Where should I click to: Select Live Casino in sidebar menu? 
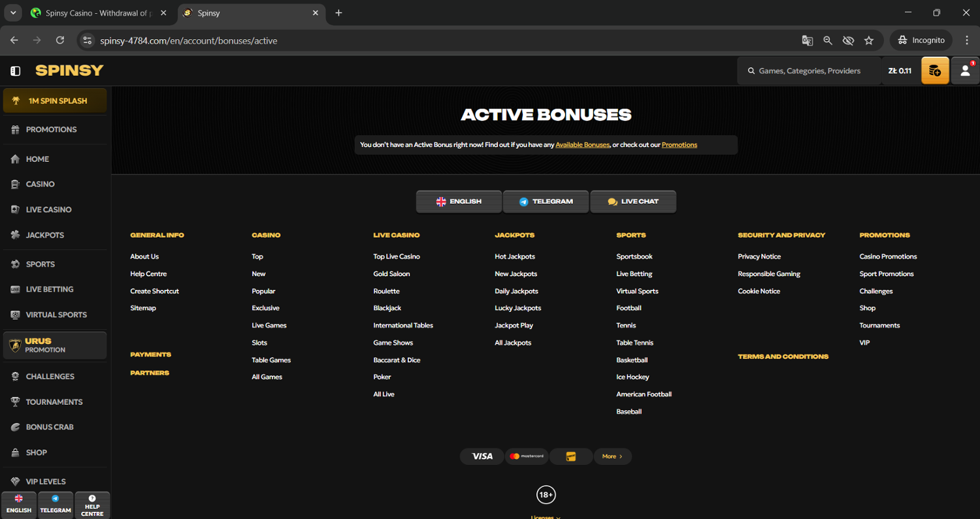(48, 210)
